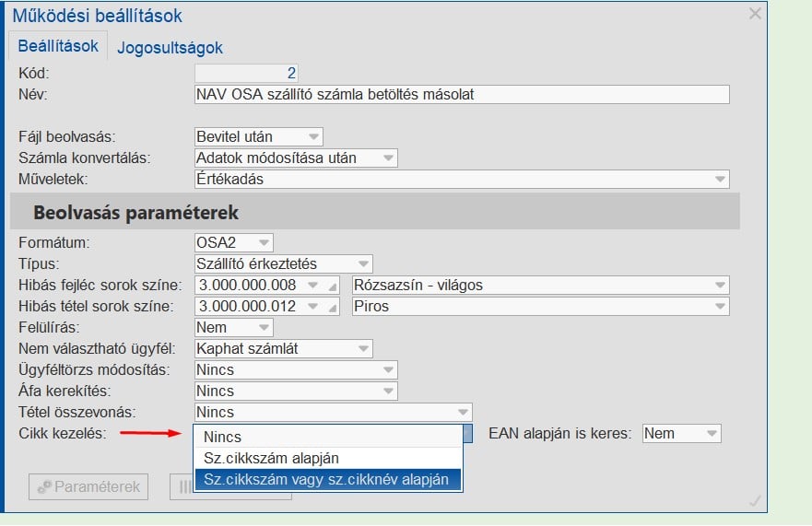Screen dimensions: 812x526
Task: Open the Hibás fejléc sorok színe code dropdown
Action: 312,285
